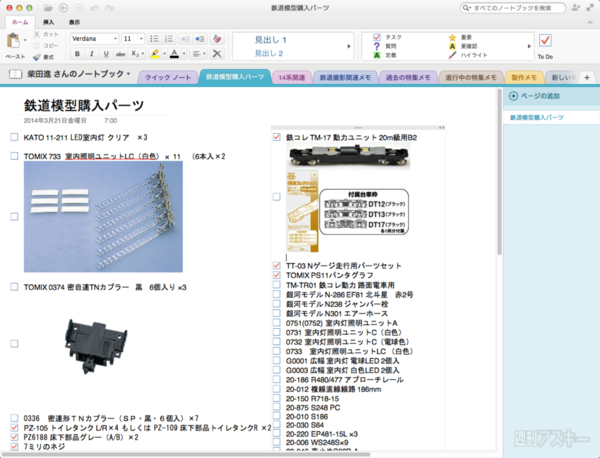Click the notebook search field
The height and width of the screenshot is (458, 600).
[513, 8]
